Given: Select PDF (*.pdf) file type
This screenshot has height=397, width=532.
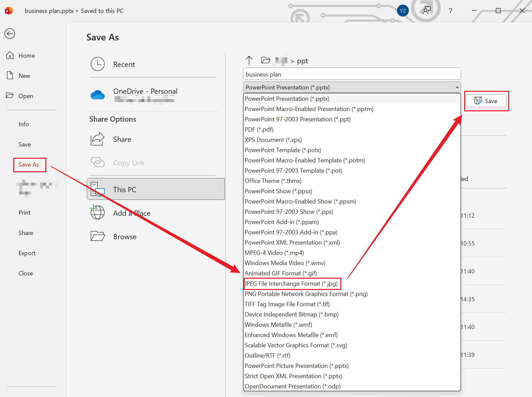Looking at the screenshot, I should (259, 130).
